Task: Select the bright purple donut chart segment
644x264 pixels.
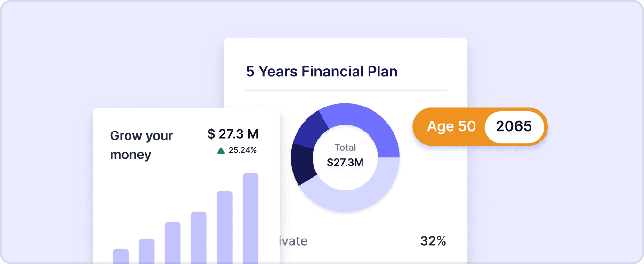Action: [x=365, y=125]
